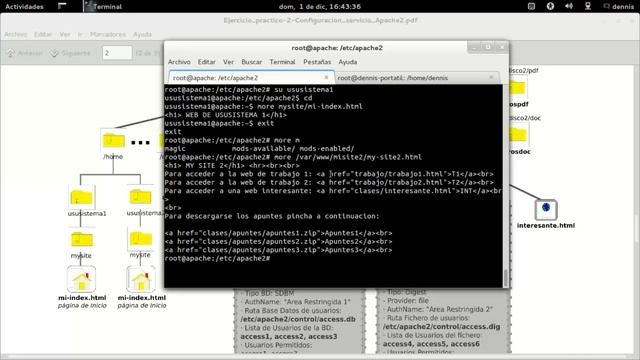Open Editar menu in the PDF viewer

pos(43,35)
